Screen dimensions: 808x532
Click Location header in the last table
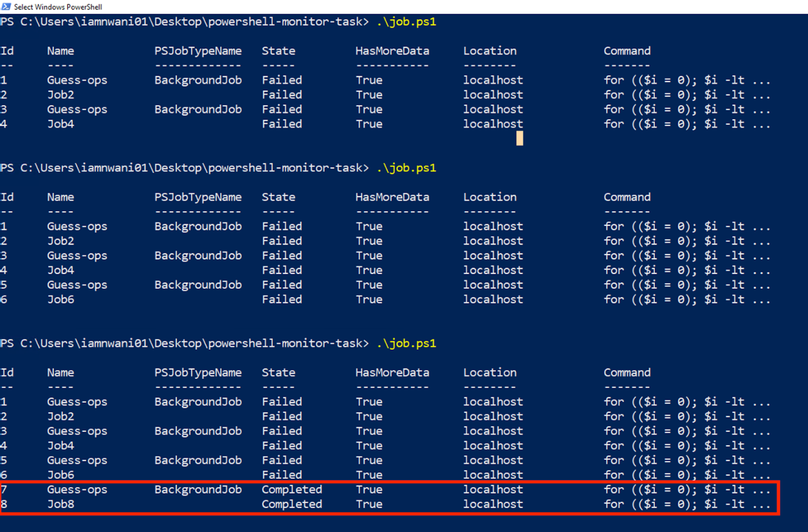click(490, 373)
